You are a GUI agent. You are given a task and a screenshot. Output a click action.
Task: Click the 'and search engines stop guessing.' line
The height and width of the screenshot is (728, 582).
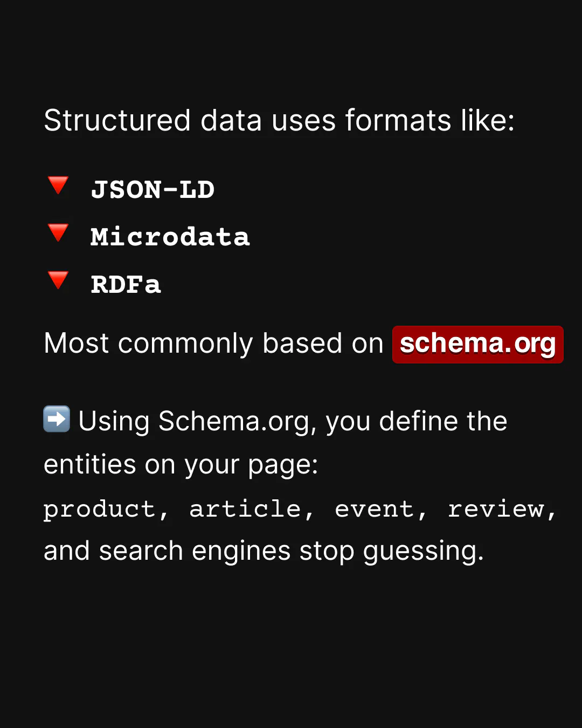click(x=264, y=551)
